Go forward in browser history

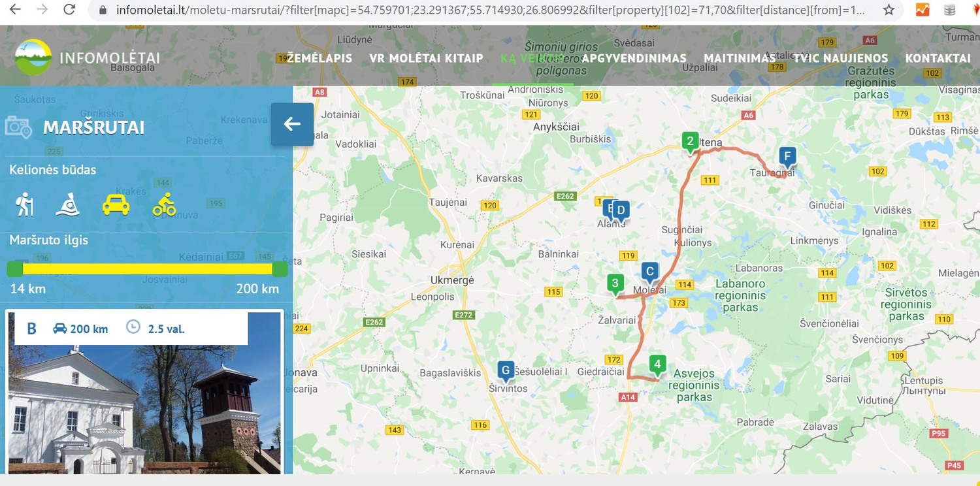click(42, 10)
